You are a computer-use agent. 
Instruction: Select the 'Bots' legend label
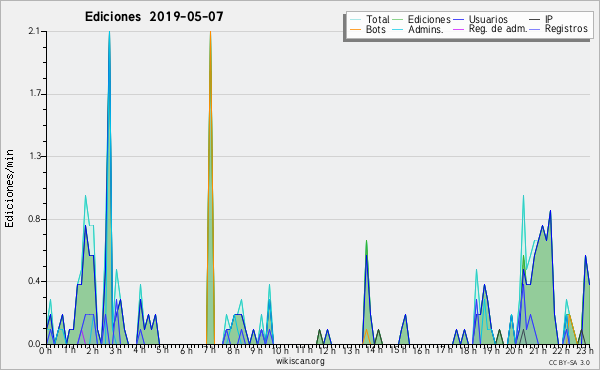(375, 29)
